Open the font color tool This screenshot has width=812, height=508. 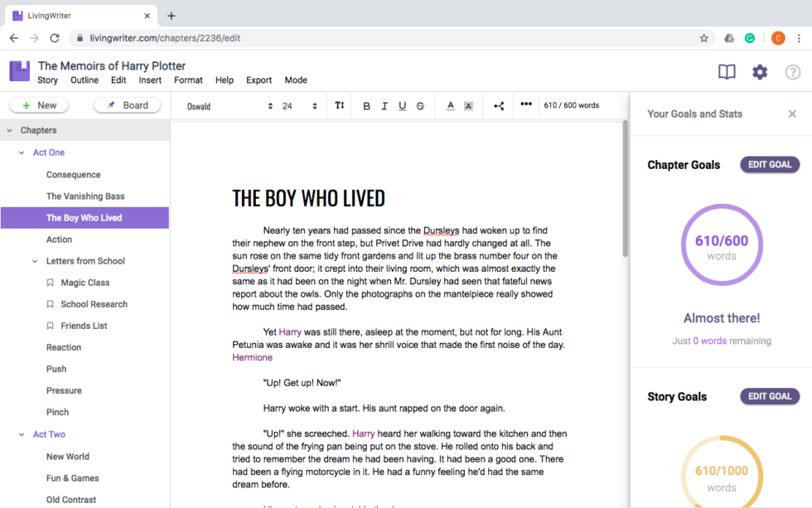point(451,105)
